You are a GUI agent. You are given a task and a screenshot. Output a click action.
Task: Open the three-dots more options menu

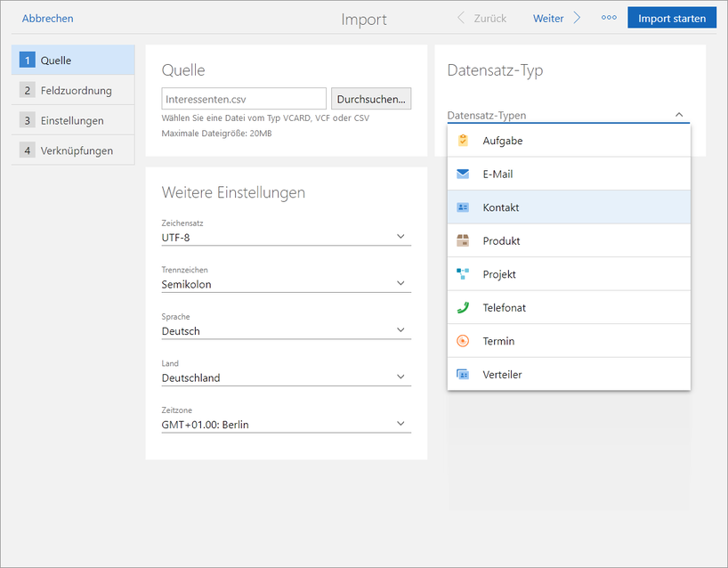(x=609, y=18)
